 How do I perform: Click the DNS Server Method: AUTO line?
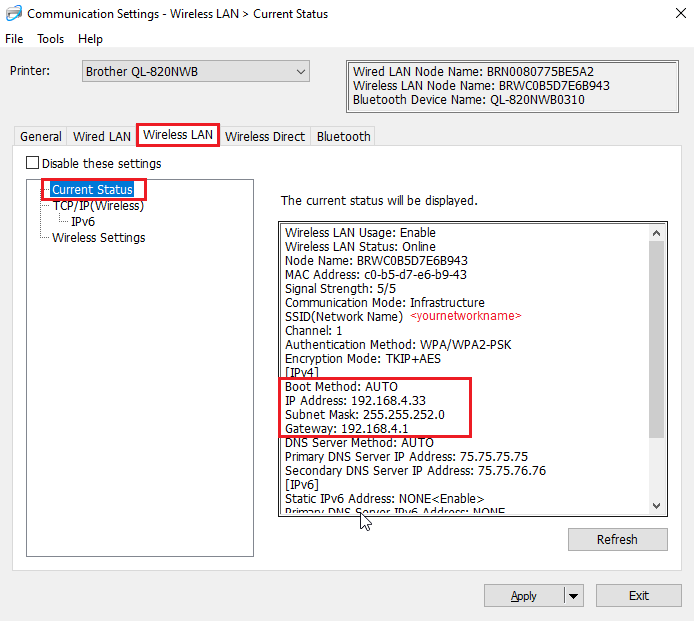[359, 443]
